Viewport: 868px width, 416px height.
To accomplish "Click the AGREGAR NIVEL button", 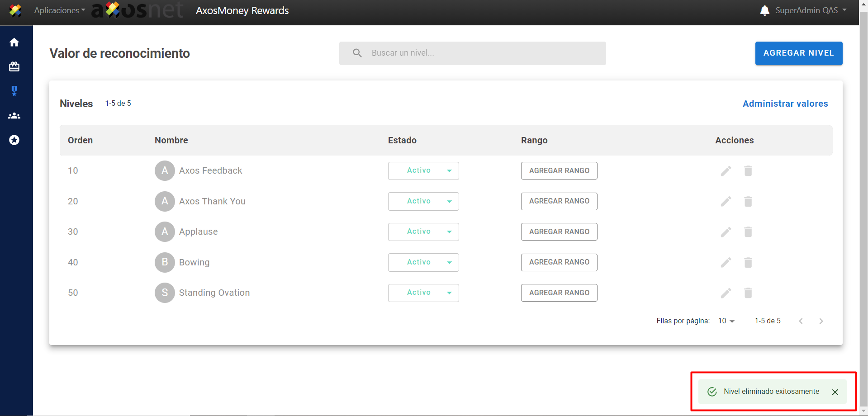I will point(798,53).
